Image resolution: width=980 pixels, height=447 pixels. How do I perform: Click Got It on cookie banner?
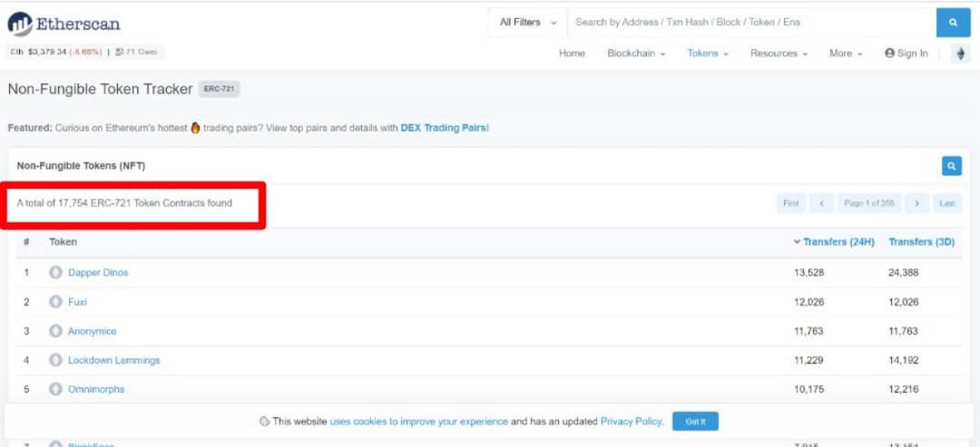(x=695, y=422)
